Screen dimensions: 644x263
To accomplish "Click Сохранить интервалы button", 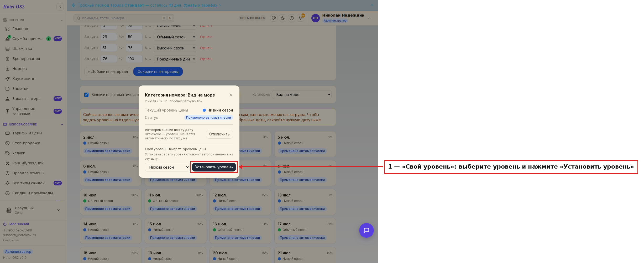I will 158,72.
